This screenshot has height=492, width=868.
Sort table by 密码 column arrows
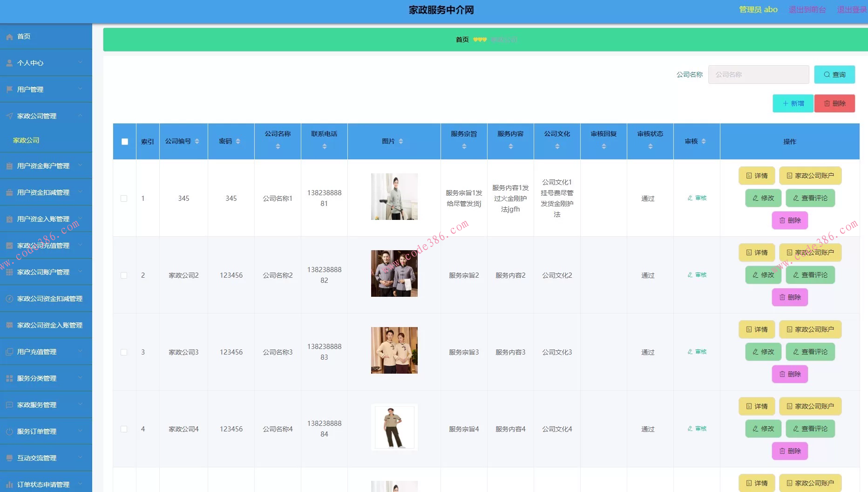tap(238, 141)
